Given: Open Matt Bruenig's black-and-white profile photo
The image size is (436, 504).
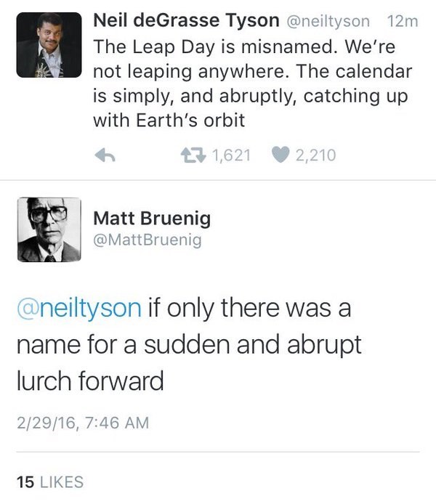Looking at the screenshot, I should pyautogui.click(x=49, y=229).
